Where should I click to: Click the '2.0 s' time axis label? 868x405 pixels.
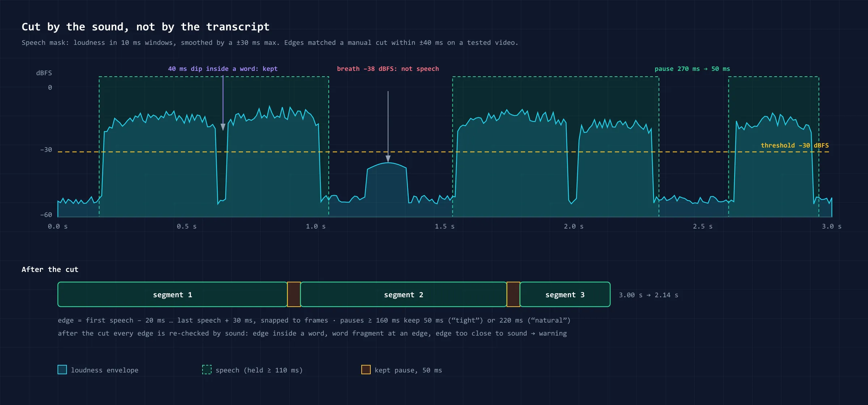pyautogui.click(x=574, y=226)
